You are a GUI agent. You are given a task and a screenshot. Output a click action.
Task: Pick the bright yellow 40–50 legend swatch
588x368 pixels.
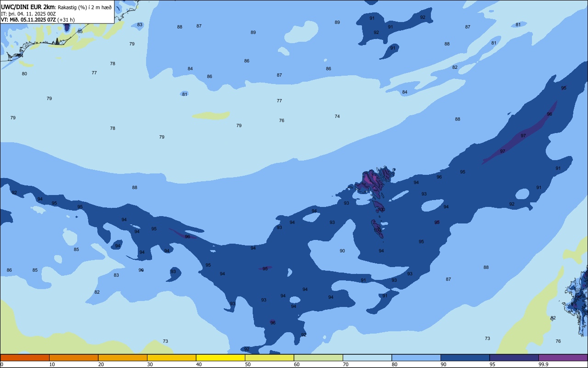[220, 357]
